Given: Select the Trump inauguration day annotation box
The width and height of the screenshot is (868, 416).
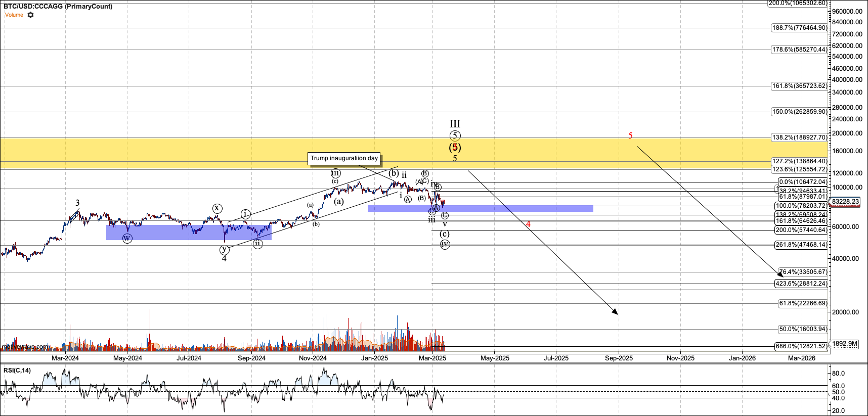Looking at the screenshot, I should [x=344, y=159].
